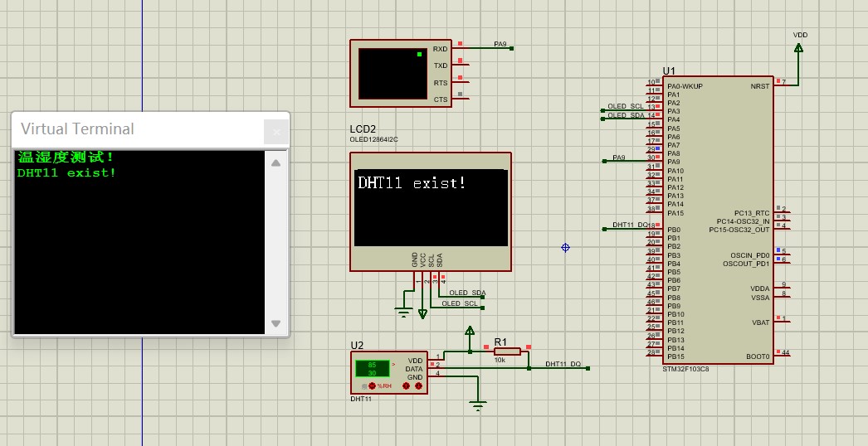Click the BOOT0 pin on U1

point(757,356)
